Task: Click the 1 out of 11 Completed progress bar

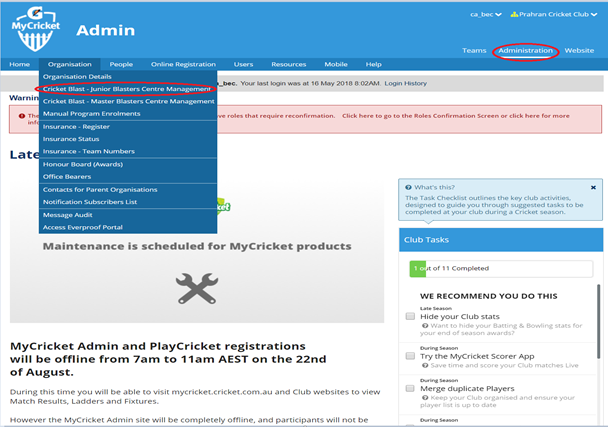Action: [x=501, y=269]
